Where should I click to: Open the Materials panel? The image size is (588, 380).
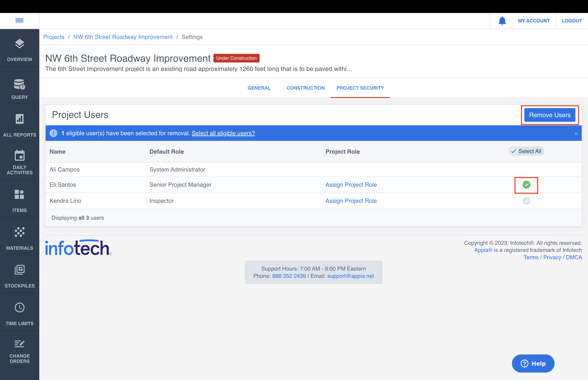click(19, 237)
